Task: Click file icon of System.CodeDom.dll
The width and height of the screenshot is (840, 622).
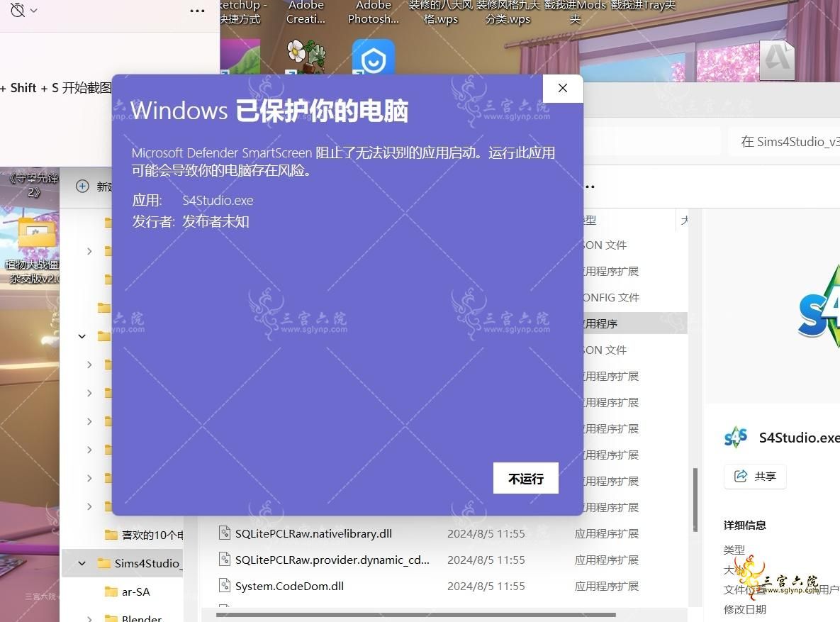Action: pyautogui.click(x=225, y=585)
